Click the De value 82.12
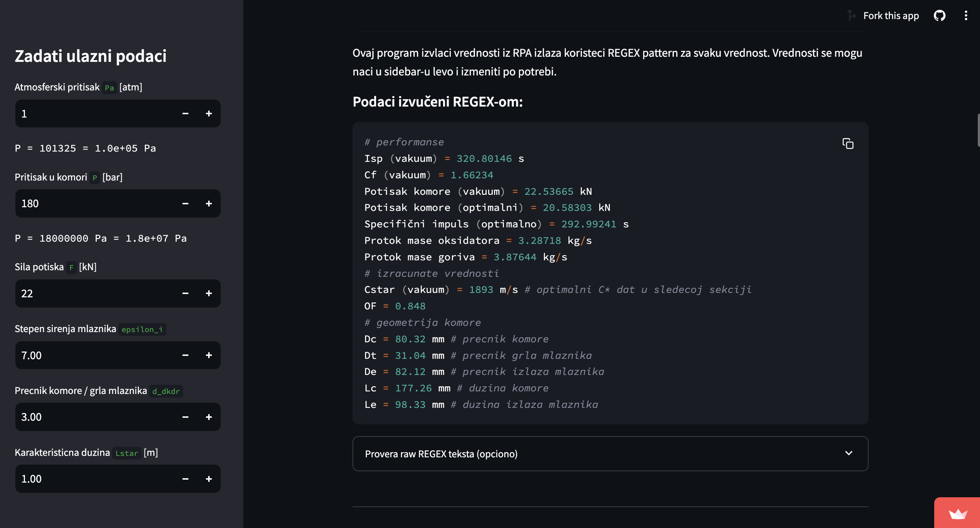The image size is (980, 528). 410,372
